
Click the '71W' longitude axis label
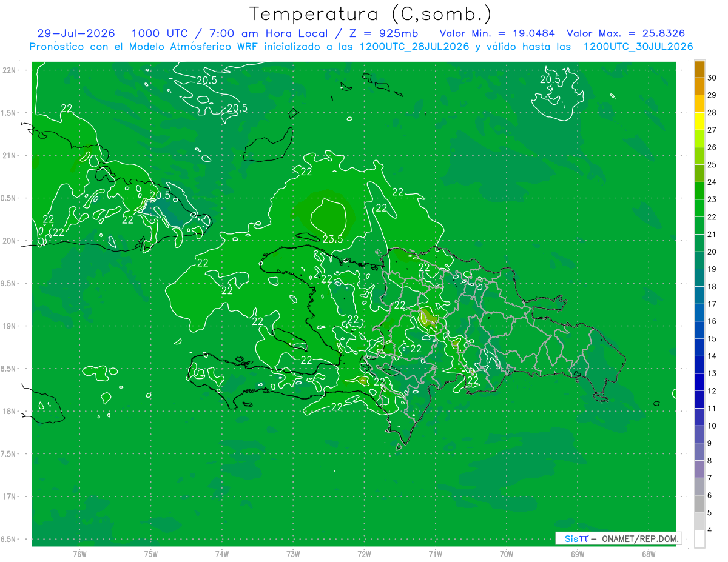(x=435, y=554)
